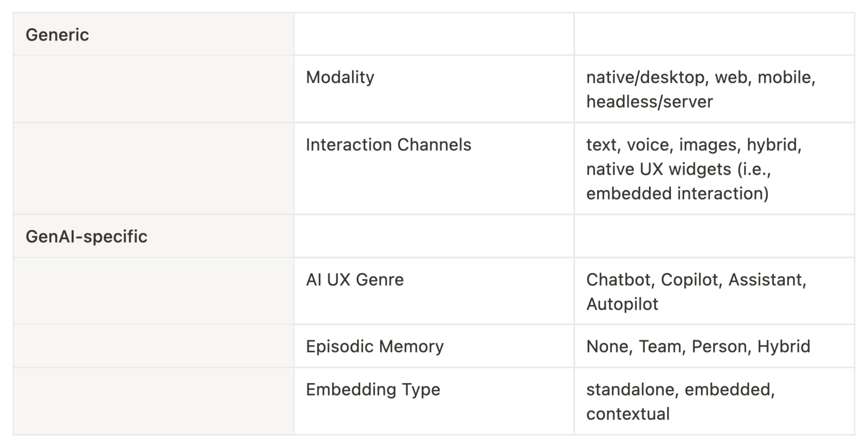Click the empty cell left of Episodic Memory
Image resolution: width=868 pixels, height=444 pixels.
153,346
